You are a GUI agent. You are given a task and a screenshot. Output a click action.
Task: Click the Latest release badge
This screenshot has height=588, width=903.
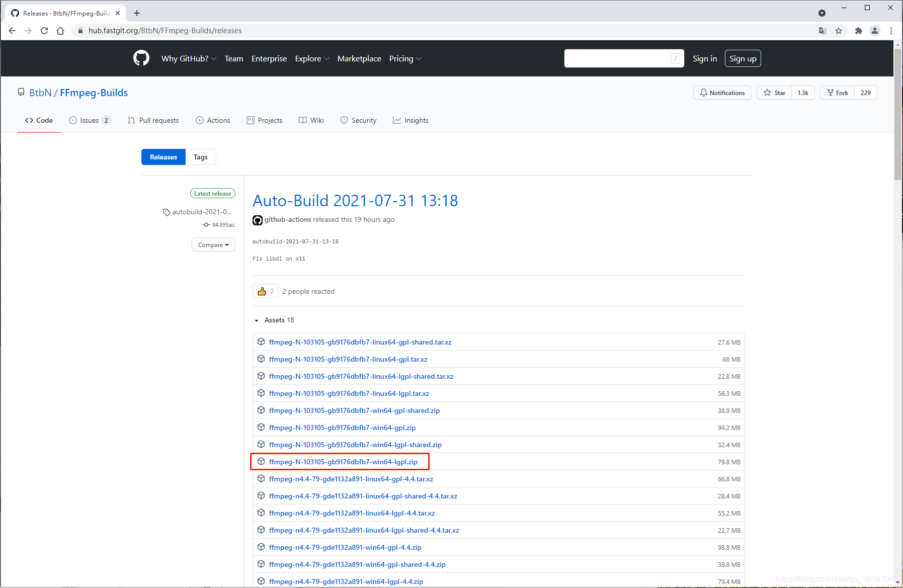(212, 193)
